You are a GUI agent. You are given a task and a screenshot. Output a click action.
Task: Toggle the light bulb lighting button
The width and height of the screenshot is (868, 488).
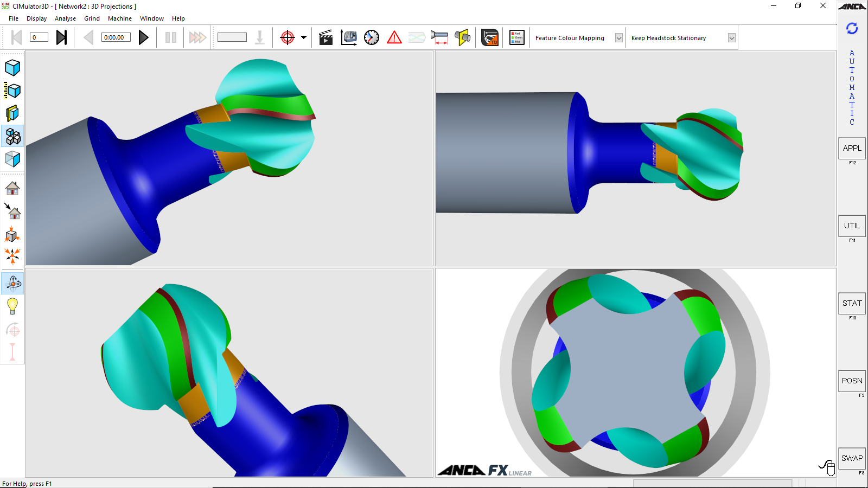[x=12, y=306]
